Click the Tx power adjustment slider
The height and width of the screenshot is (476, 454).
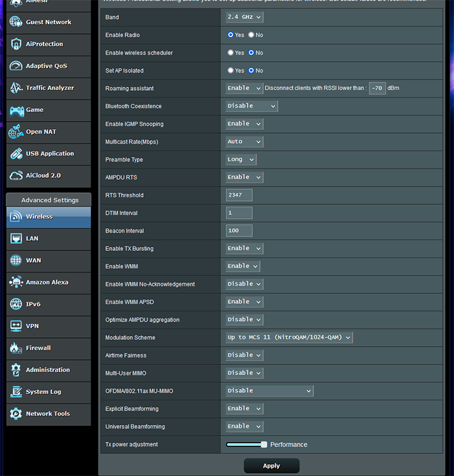point(247,444)
